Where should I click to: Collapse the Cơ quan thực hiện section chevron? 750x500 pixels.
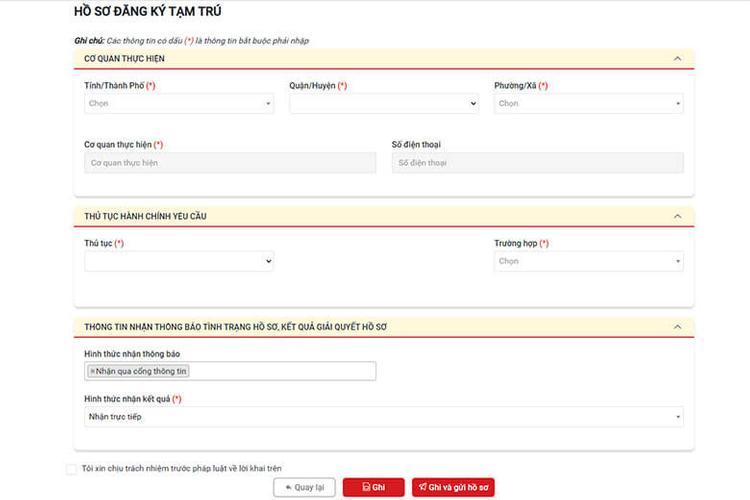coord(677,59)
